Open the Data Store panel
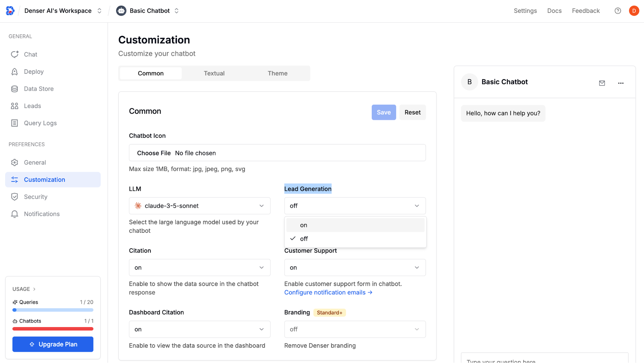Screen dimensions: 644x363 pos(39,88)
